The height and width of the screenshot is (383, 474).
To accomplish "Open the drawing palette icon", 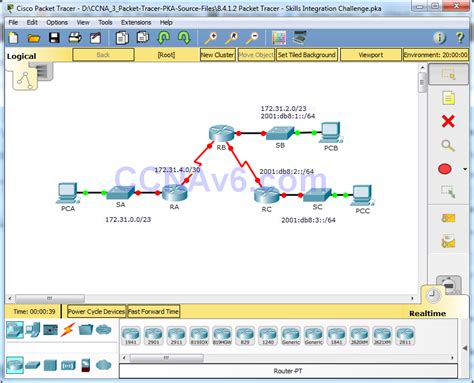I will point(279,38).
